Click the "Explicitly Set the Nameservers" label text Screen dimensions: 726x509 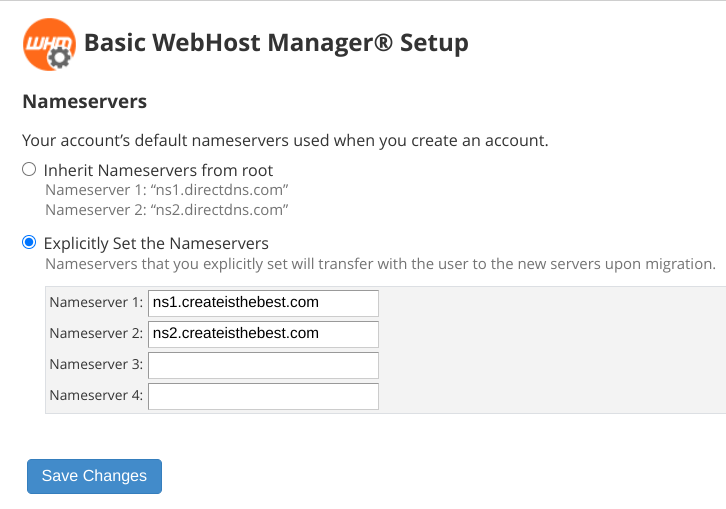pos(156,243)
